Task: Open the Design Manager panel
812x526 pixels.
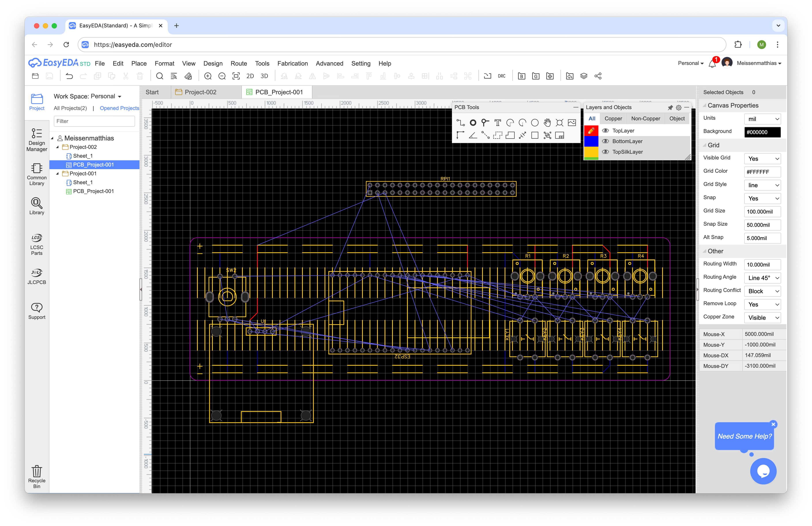Action: pos(36,140)
